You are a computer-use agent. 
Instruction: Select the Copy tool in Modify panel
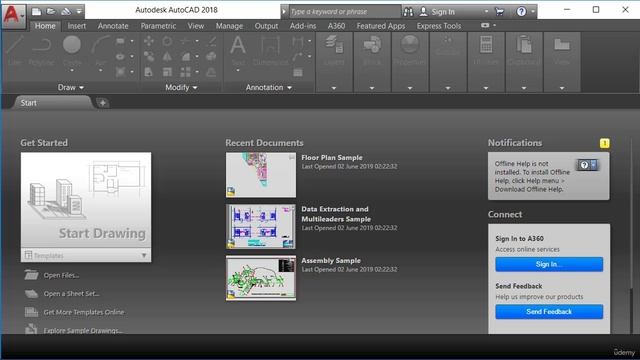tap(149, 57)
